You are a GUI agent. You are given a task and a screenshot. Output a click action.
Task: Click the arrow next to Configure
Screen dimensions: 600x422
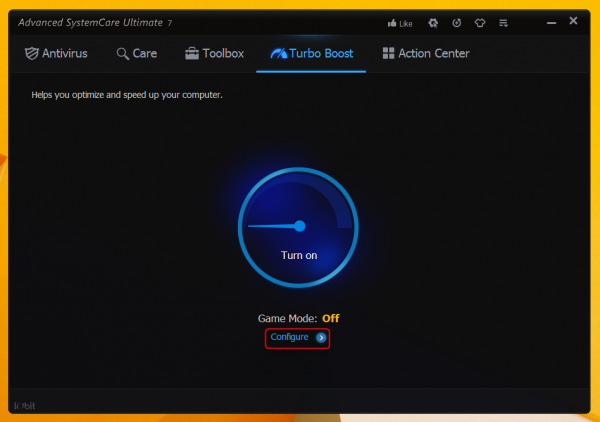[x=321, y=337]
